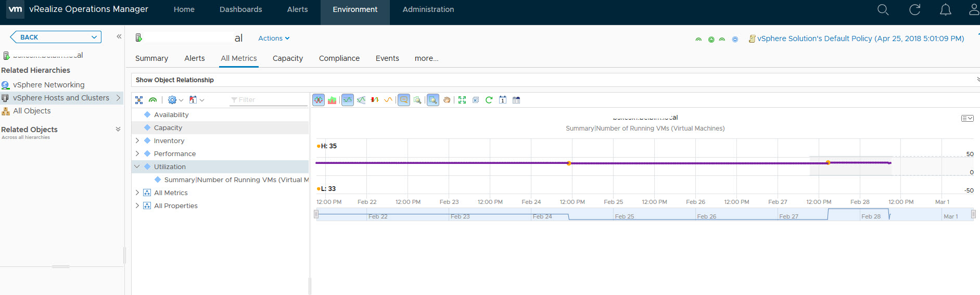Click the green refresh charts icon
This screenshot has width=980, height=295.
point(489,100)
